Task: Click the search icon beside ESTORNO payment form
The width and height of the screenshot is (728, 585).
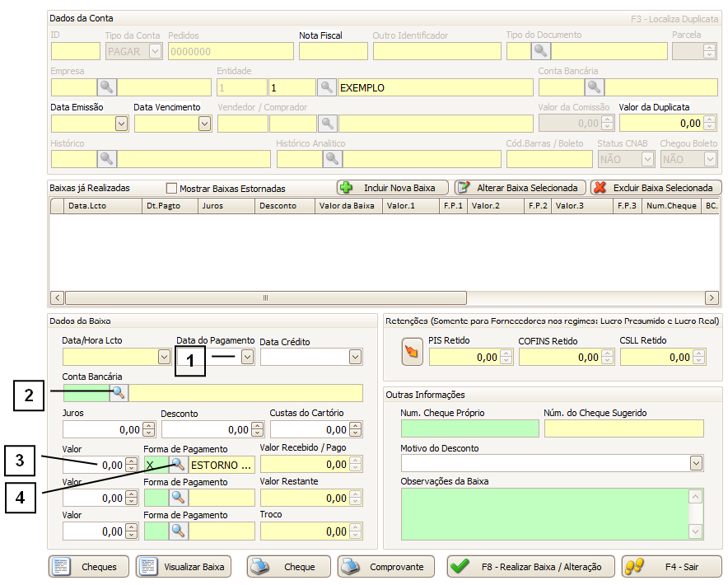Action: (x=178, y=465)
